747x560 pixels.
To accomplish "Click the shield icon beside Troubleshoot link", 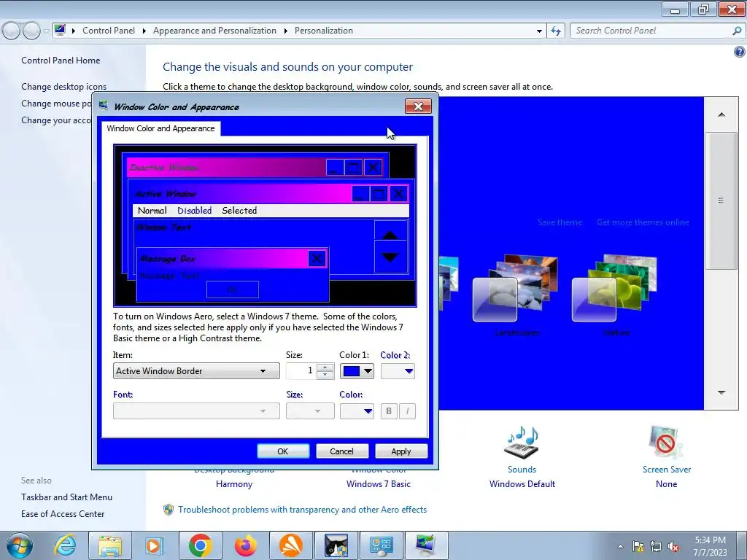I will tap(169, 510).
